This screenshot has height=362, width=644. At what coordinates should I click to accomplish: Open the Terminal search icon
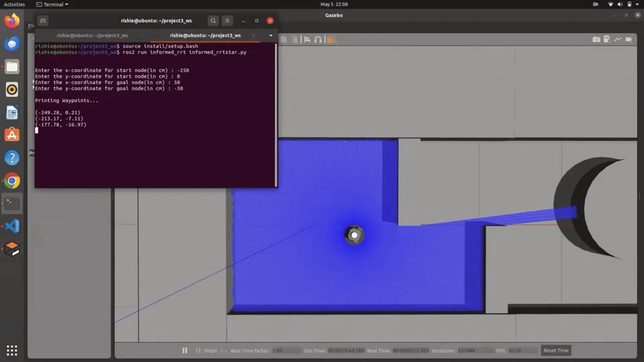pyautogui.click(x=213, y=21)
